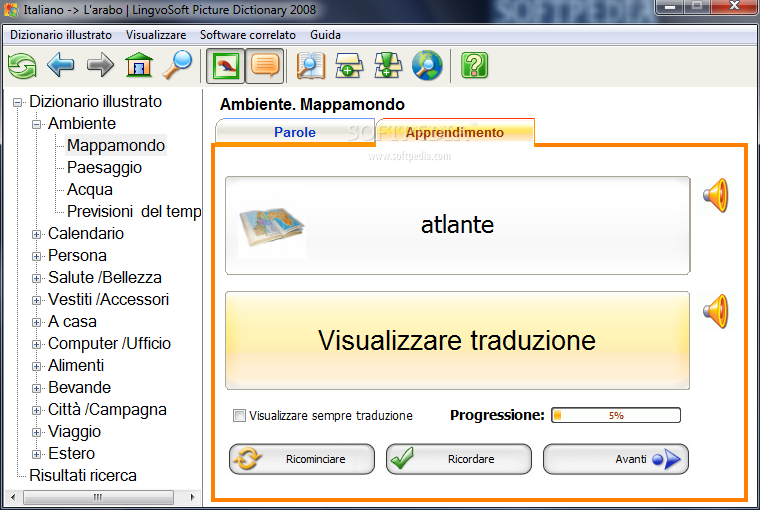Close the LingvoSoft Picture Dictionary window
The width and height of the screenshot is (760, 510).
(x=734, y=7)
